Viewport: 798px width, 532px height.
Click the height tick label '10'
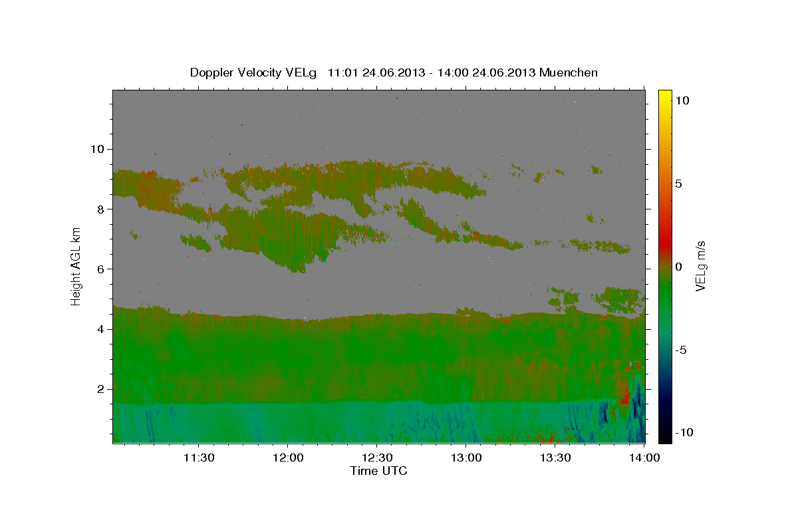[97, 148]
